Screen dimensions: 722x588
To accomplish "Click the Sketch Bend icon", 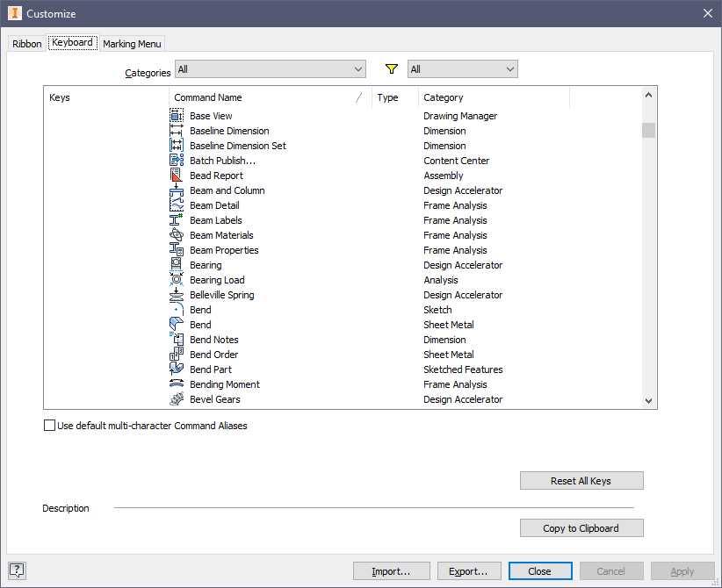I will pos(177,310).
